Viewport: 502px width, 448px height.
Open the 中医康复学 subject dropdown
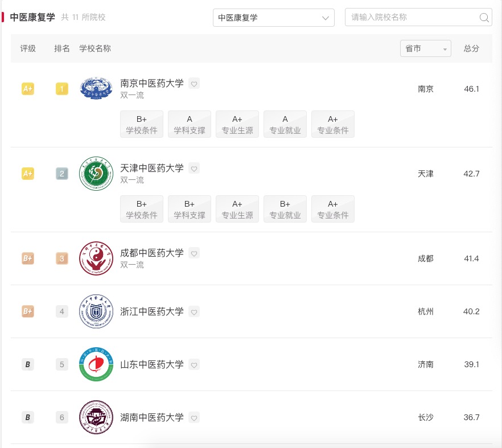click(273, 18)
